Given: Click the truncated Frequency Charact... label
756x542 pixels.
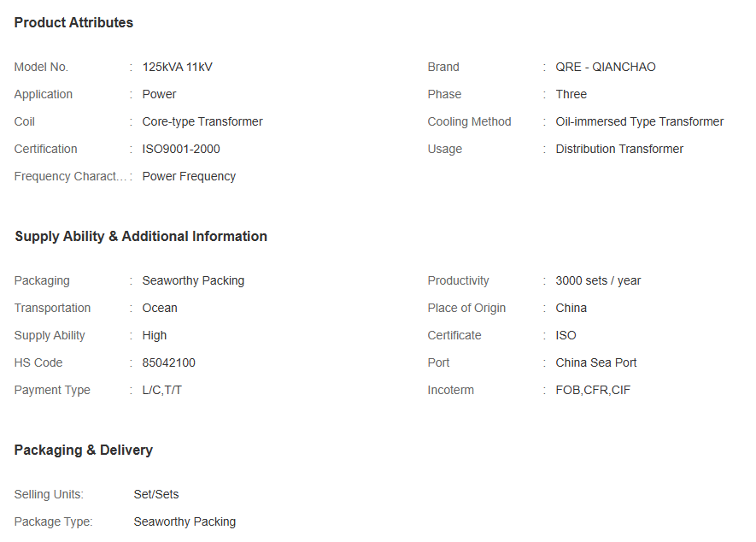Looking at the screenshot, I should click(70, 177).
